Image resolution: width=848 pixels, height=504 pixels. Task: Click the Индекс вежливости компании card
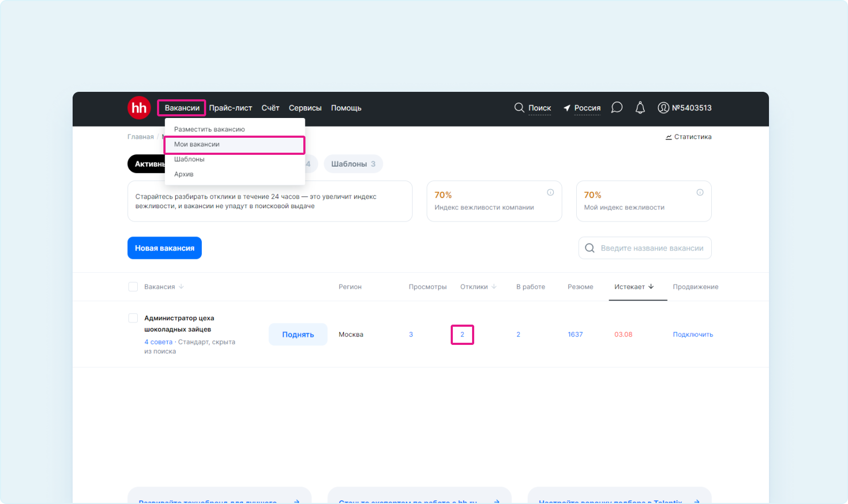[x=494, y=201]
